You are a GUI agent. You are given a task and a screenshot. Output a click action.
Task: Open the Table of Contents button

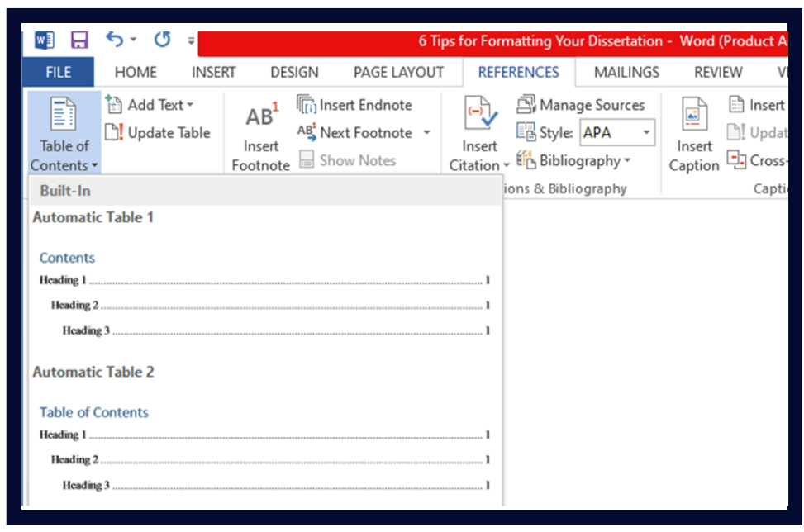(64, 132)
